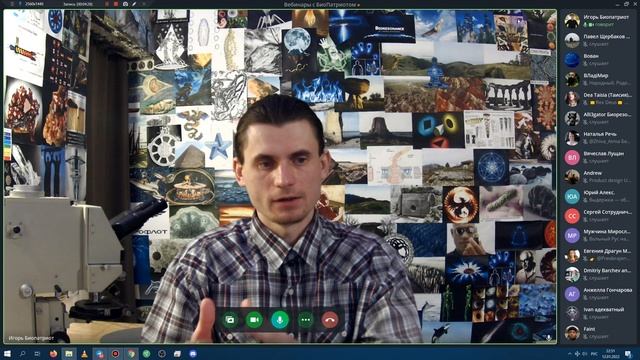Open the notification center icon
Viewport: 640px width, 360px height.
(629, 353)
